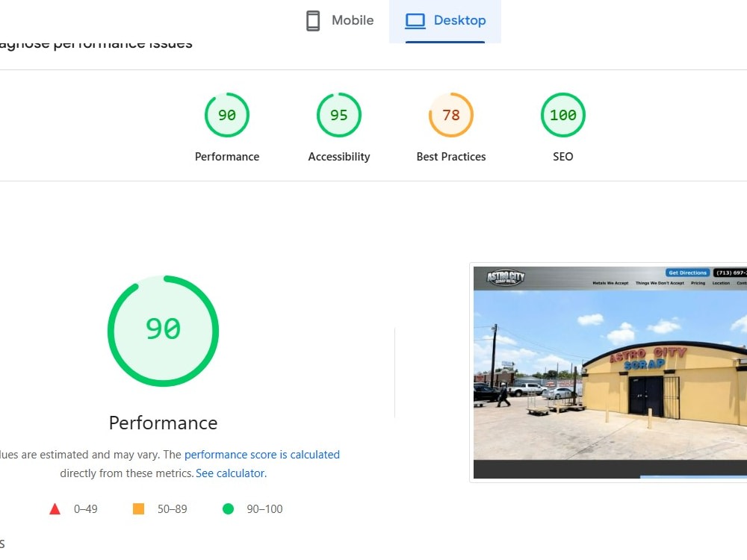The image size is (747, 560).
Task: Click the SEO label
Action: coord(562,157)
